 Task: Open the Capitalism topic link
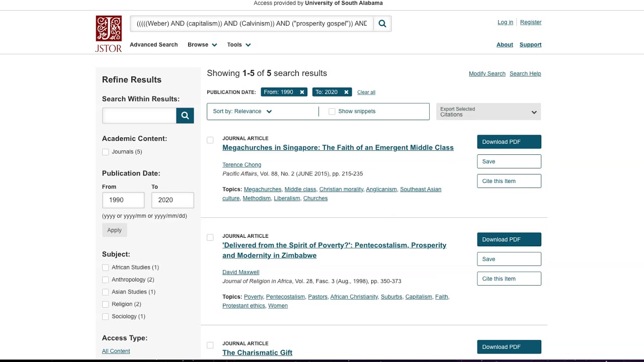[419, 297]
